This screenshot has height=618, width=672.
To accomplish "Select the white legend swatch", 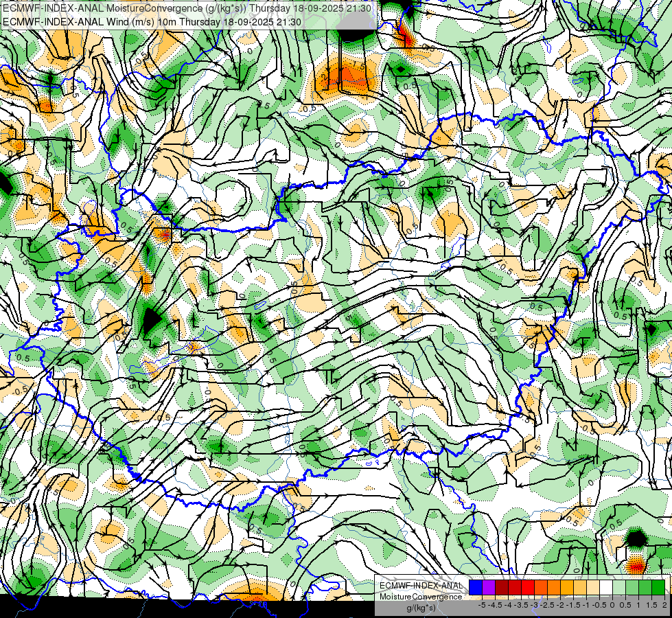I will pyautogui.click(x=606, y=588).
